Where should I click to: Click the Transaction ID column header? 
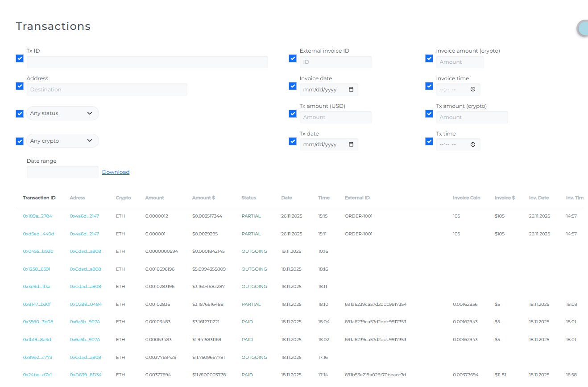(x=39, y=198)
